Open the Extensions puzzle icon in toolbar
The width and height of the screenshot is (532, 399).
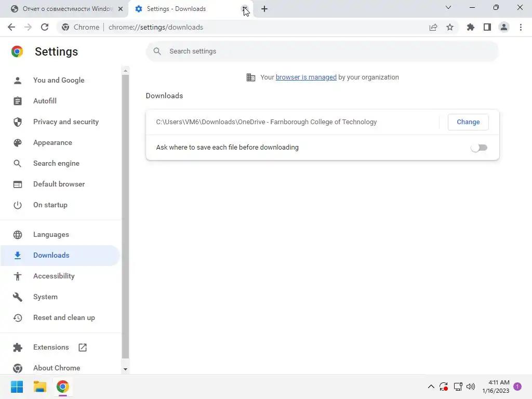click(x=471, y=27)
